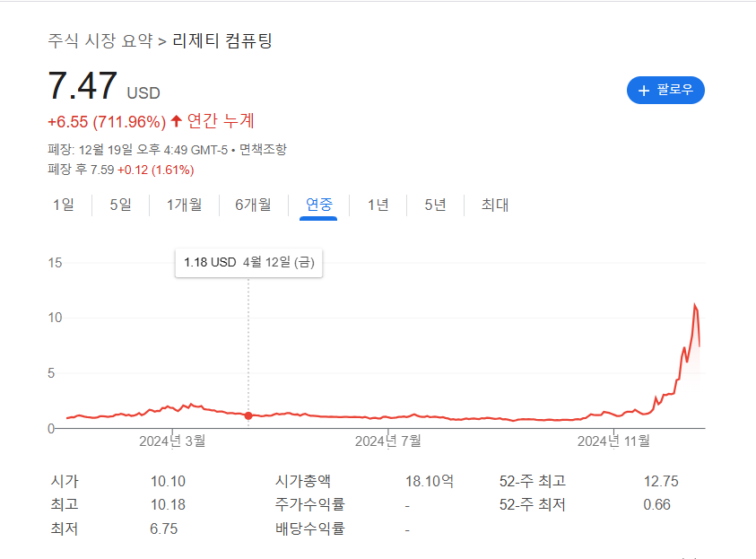The width and height of the screenshot is (756, 559).
Task: Click the 팔로우 follow button
Action: (x=665, y=91)
